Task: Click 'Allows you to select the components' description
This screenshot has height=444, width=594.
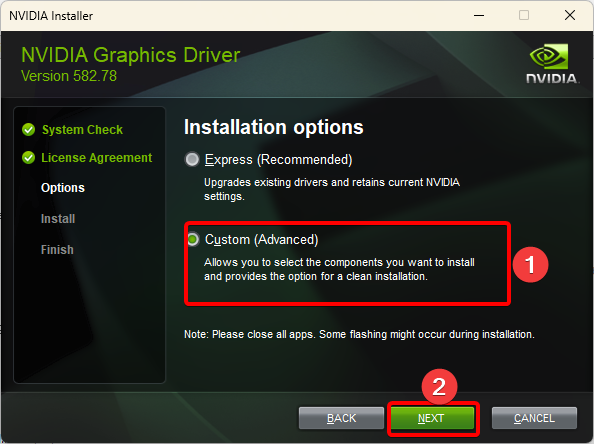Action: pos(339,269)
